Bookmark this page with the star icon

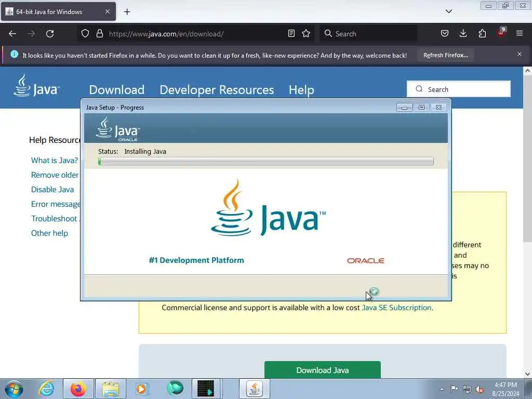(306, 34)
